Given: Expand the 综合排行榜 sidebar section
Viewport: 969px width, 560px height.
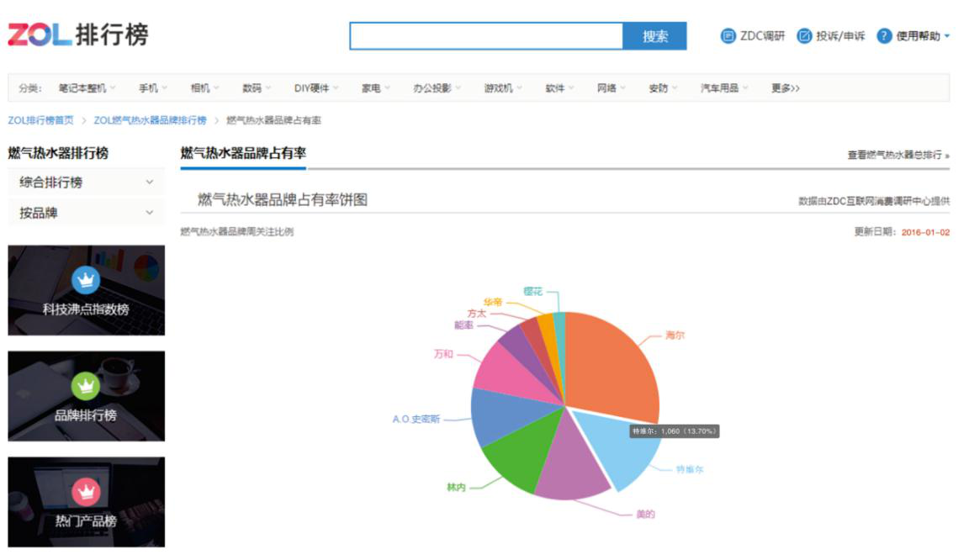Looking at the screenshot, I should click(87, 182).
